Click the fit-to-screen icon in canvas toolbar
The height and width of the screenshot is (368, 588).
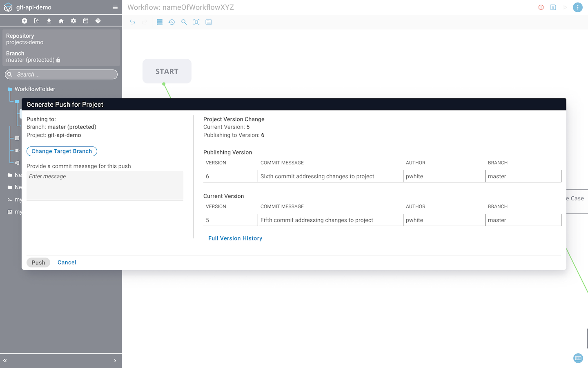pyautogui.click(x=196, y=22)
